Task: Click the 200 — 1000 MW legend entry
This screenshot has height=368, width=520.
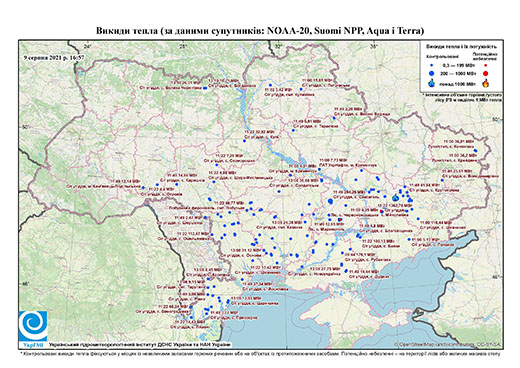Action: tap(458, 73)
